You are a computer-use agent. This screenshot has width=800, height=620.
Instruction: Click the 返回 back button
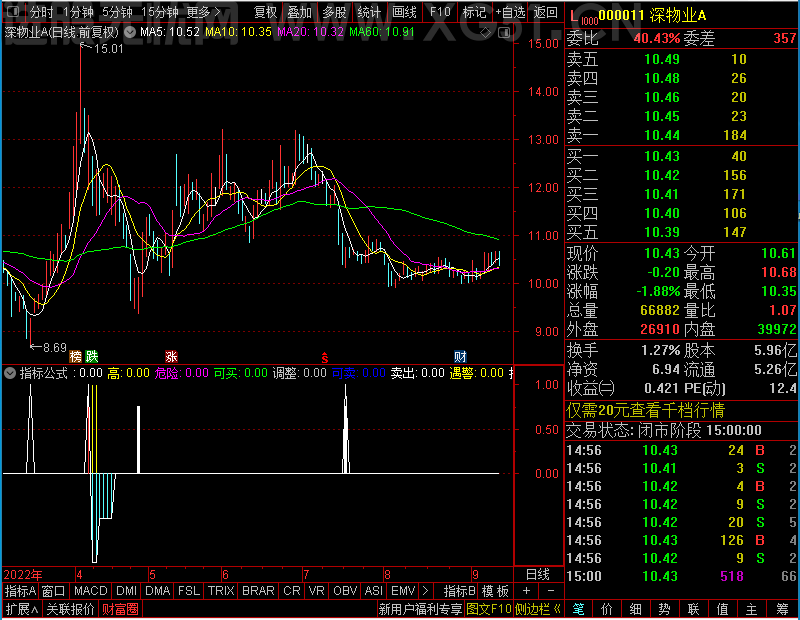click(x=545, y=11)
